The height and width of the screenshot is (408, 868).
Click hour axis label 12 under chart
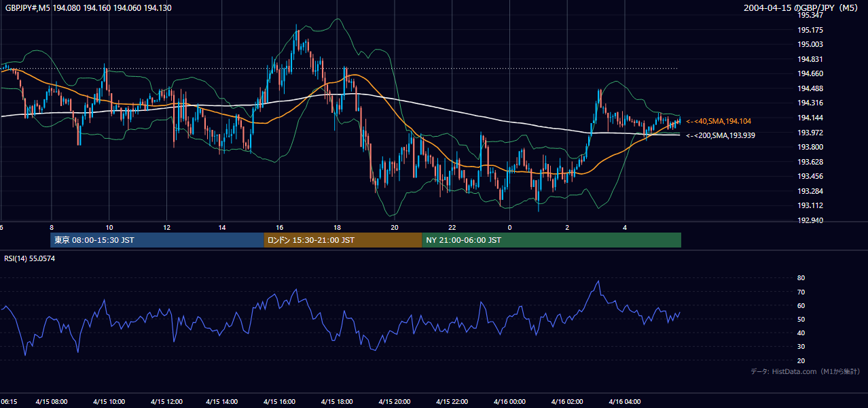pos(166,227)
